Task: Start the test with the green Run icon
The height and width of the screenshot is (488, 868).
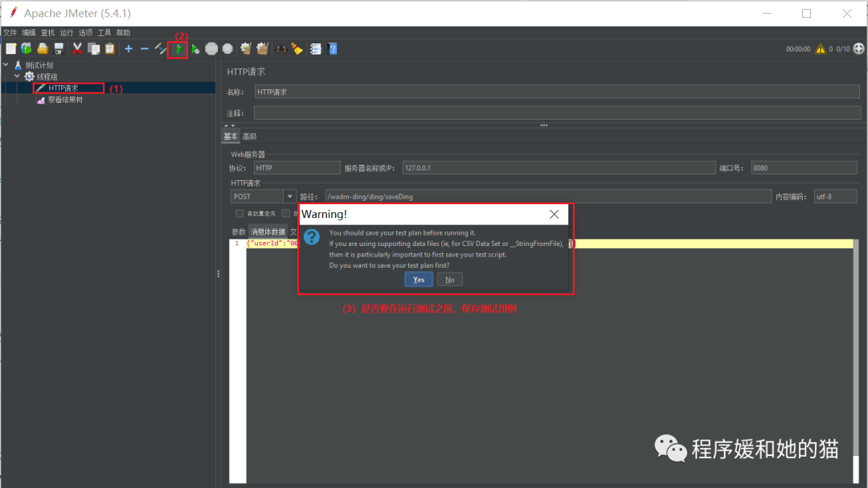Action: (178, 49)
